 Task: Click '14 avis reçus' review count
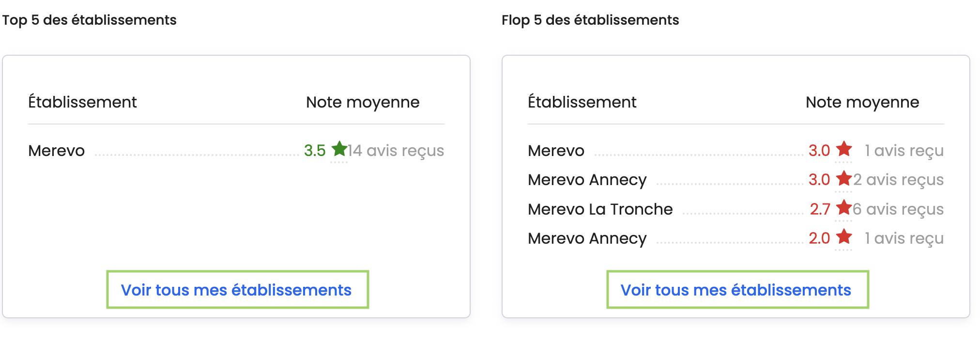(x=396, y=151)
